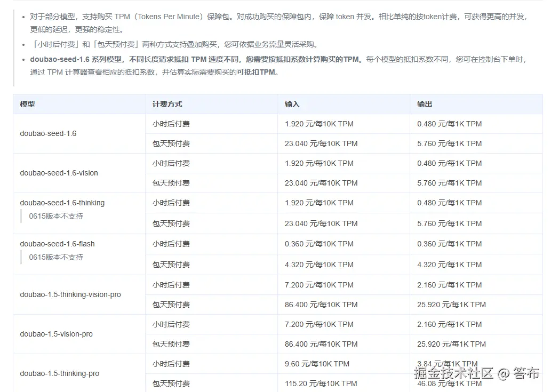This screenshot has width=551, height=392.
Task: Click doubao-seed-1.6-vision hourly input price 1.920 元
Action: click(x=319, y=163)
